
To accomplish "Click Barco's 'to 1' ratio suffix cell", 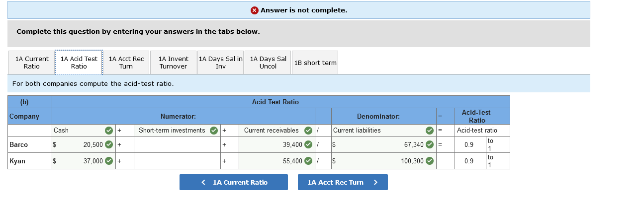I will point(498,144).
